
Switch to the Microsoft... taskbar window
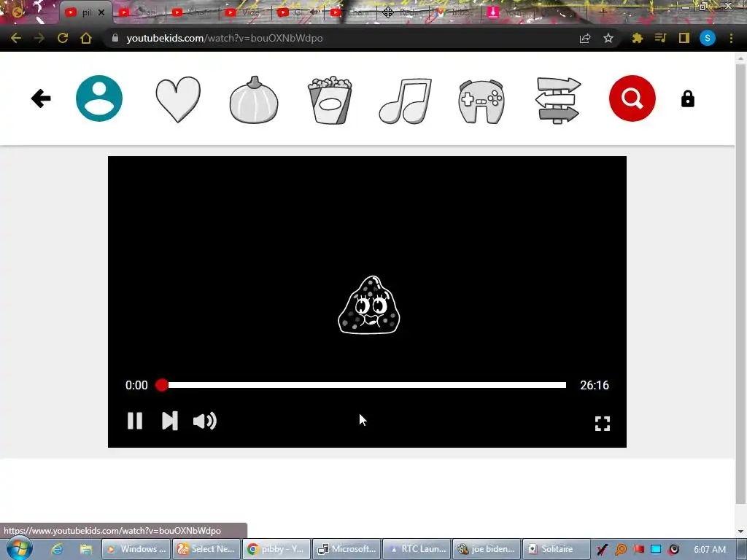click(347, 549)
